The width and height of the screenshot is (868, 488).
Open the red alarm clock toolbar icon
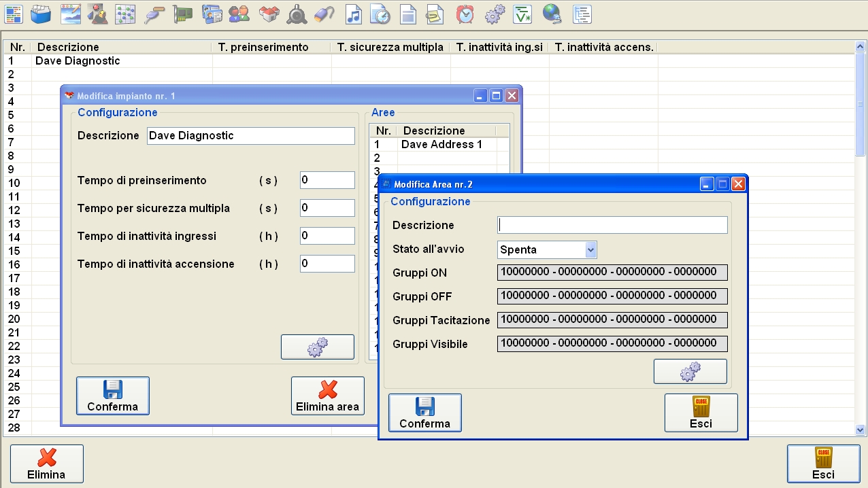coord(465,14)
